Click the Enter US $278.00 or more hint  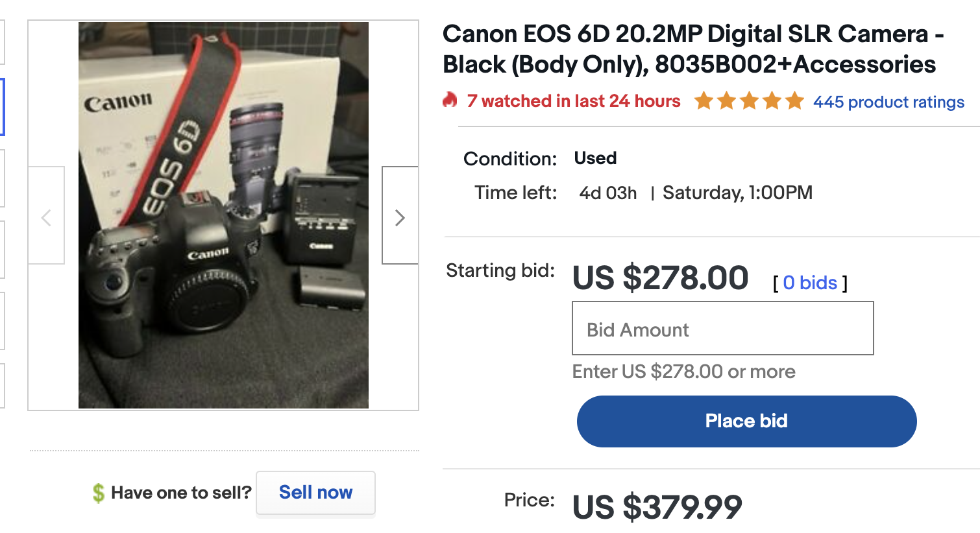point(683,372)
